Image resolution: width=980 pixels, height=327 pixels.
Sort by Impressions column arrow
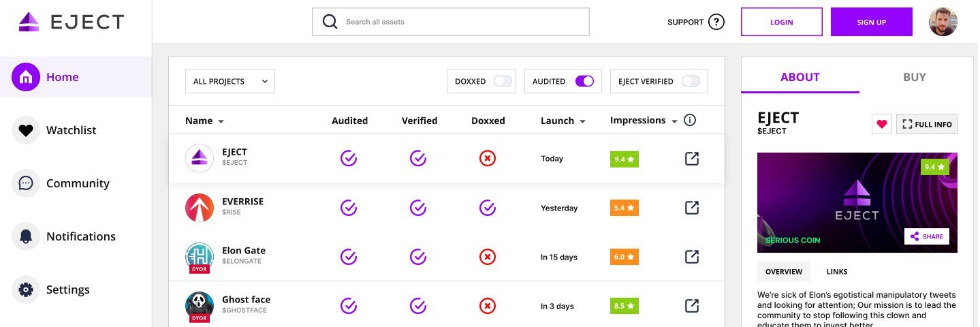(674, 121)
